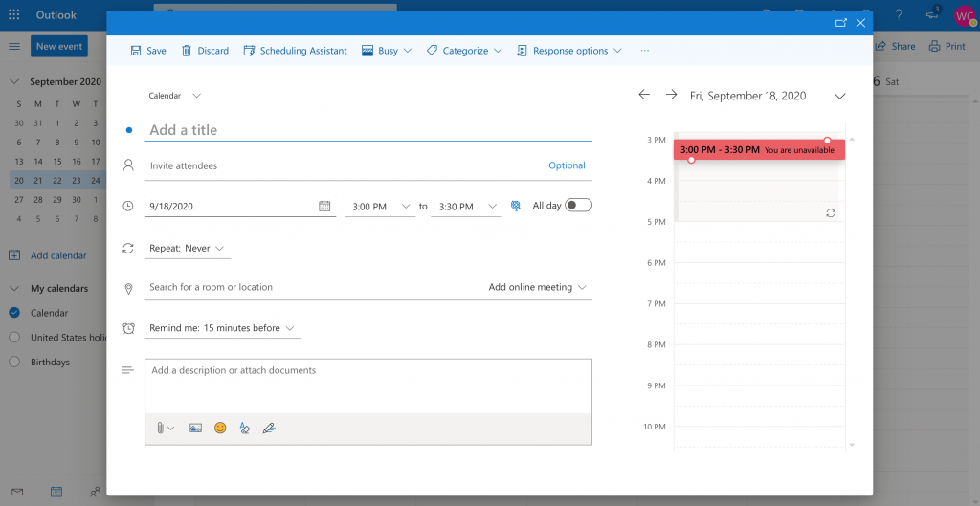The image size is (980, 506).
Task: Click the Optional attendees link
Action: (567, 165)
